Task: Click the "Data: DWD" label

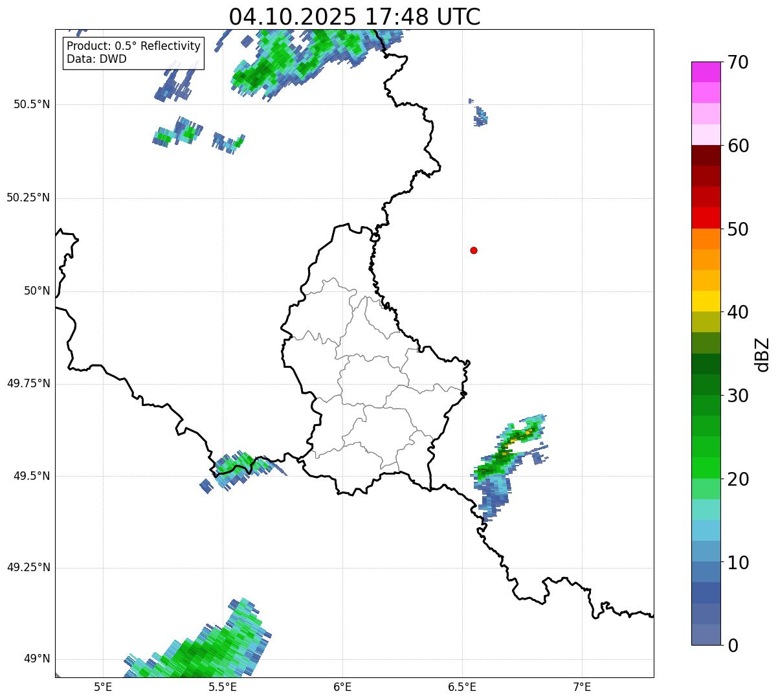Action: [x=96, y=60]
